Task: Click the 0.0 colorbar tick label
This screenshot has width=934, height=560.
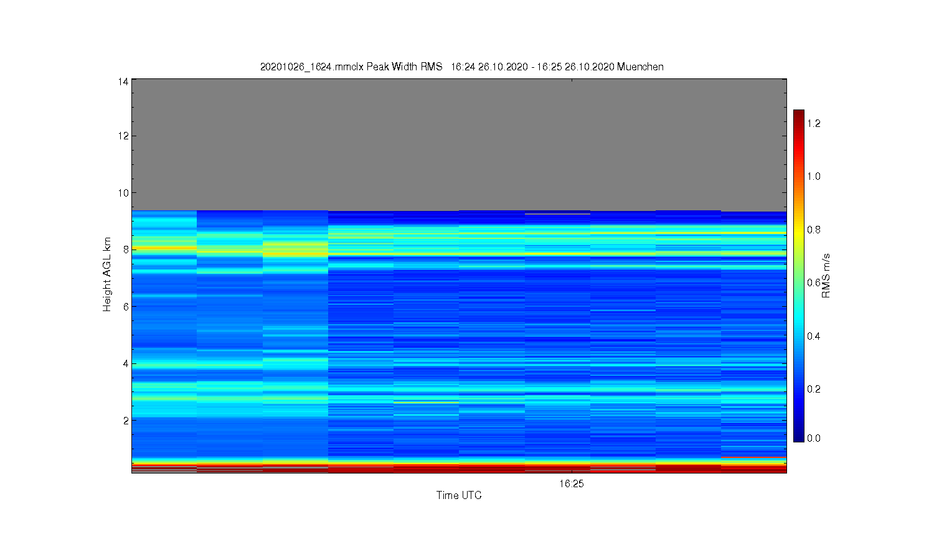Action: point(814,438)
